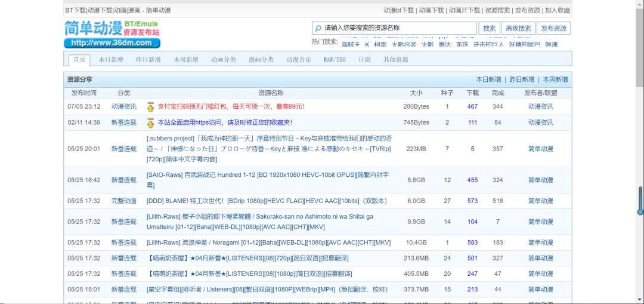Viewport: 644px width, 304px height.
Task: Open 喵萌奶茶屋 LISTENERS [08][1080p] resource
Action: click(x=249, y=274)
